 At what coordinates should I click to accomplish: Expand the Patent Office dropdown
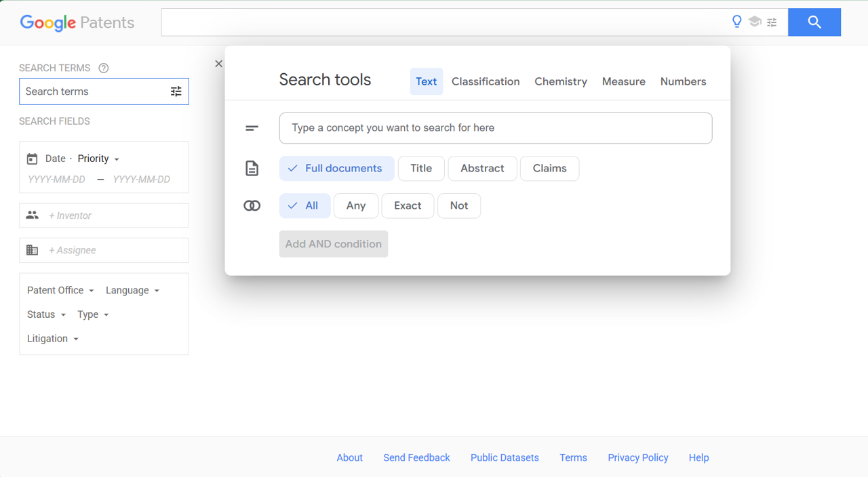pos(60,290)
